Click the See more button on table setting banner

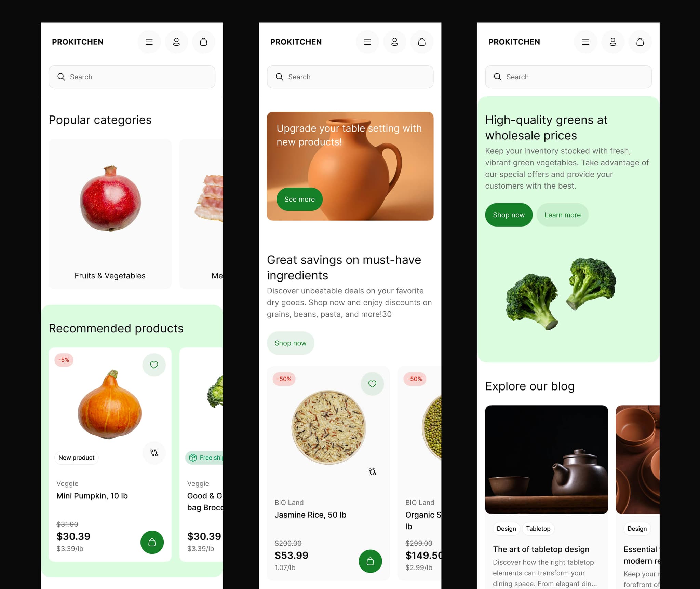point(299,199)
